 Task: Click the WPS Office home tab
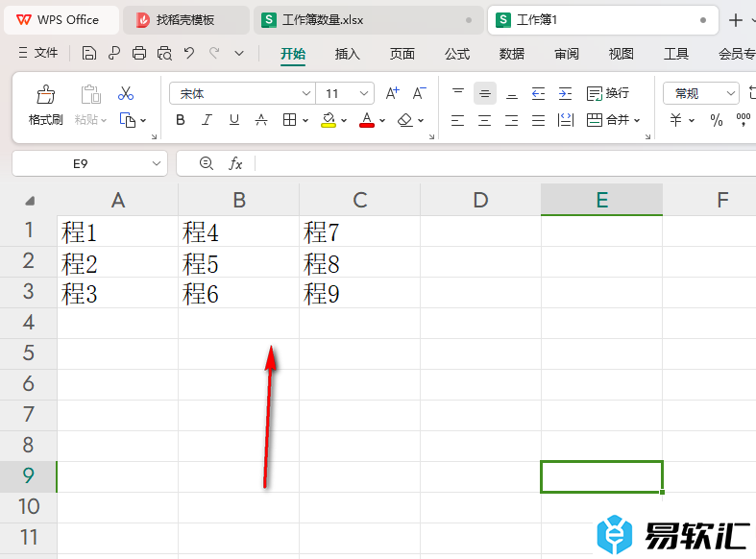click(61, 20)
